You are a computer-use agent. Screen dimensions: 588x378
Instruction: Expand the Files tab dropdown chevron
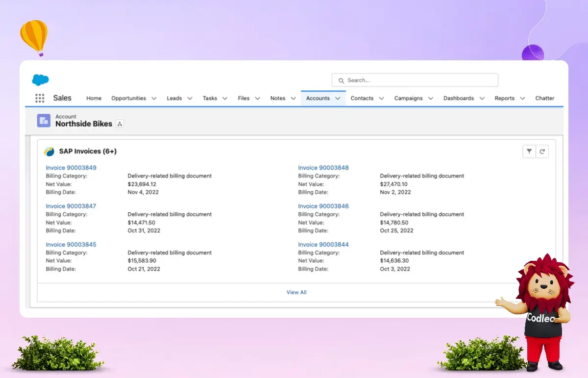[x=257, y=99]
